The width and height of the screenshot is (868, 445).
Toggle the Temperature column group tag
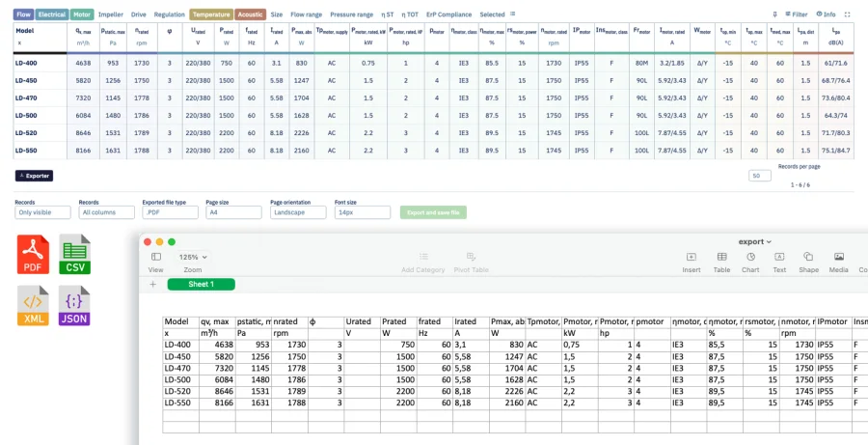(211, 14)
